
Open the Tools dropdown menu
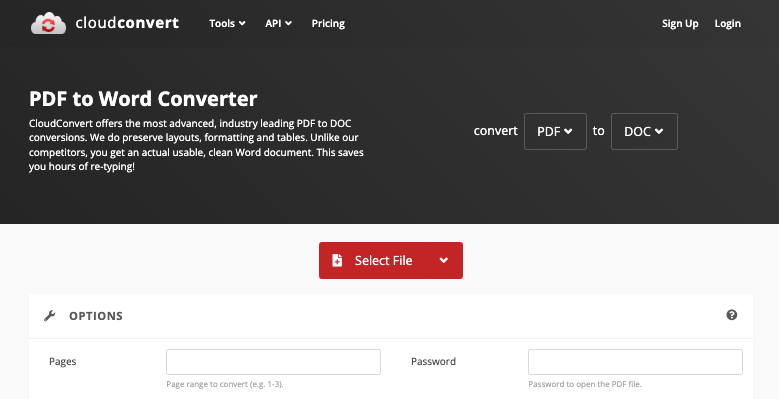(227, 23)
